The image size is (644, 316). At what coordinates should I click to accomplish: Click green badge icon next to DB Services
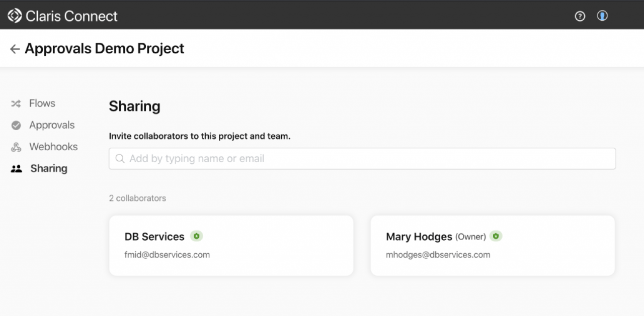196,236
